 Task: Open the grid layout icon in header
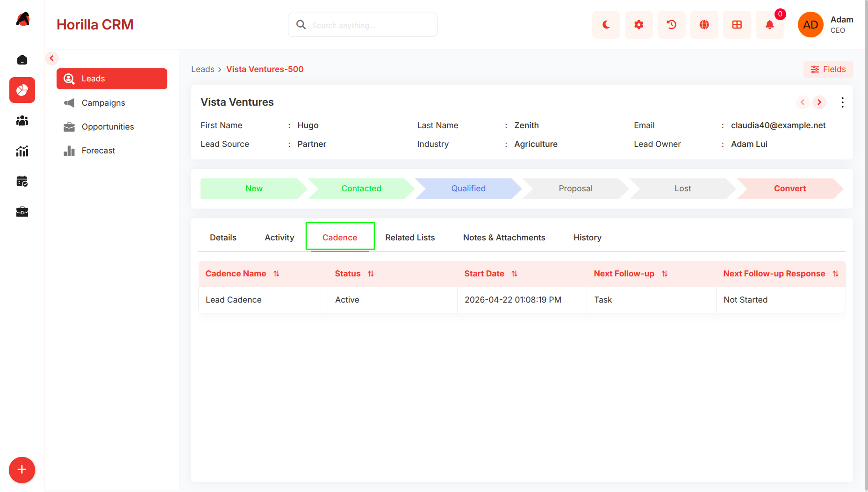[737, 25]
